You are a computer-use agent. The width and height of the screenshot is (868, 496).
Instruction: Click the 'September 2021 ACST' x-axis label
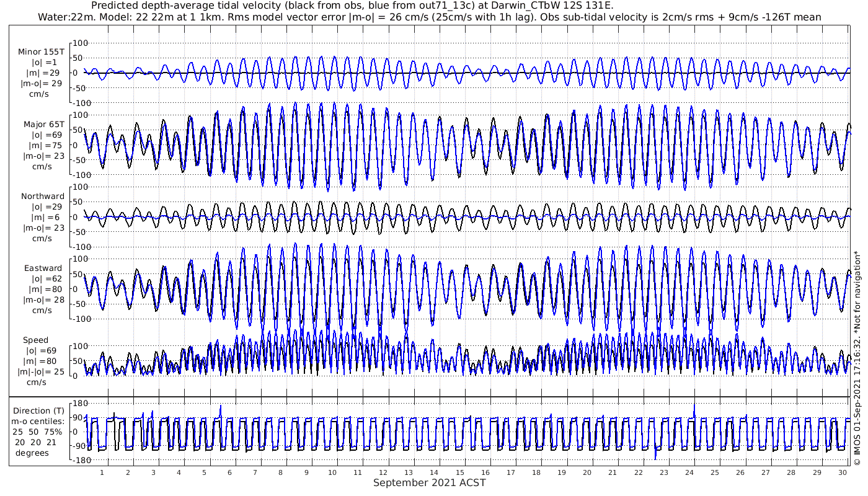(429, 483)
